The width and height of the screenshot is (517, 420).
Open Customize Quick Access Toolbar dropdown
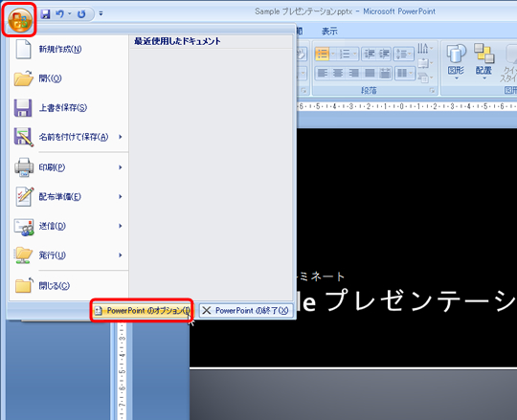point(101,13)
